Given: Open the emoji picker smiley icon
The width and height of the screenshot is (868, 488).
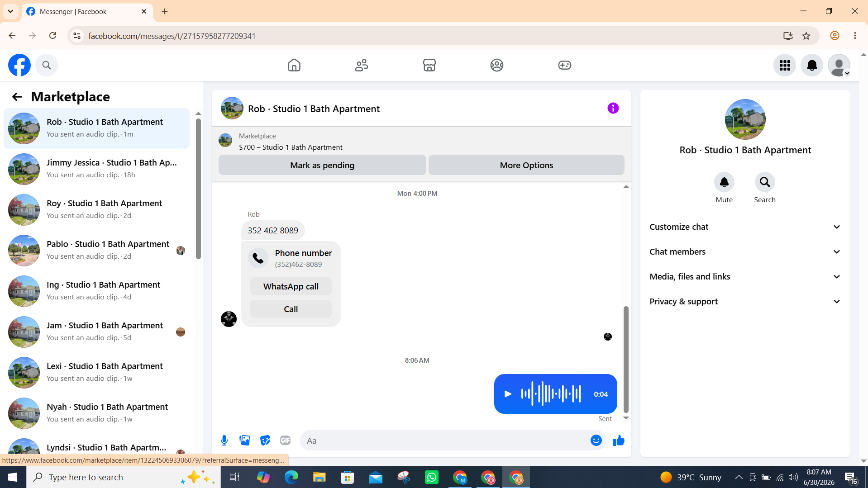Looking at the screenshot, I should tap(596, 441).
